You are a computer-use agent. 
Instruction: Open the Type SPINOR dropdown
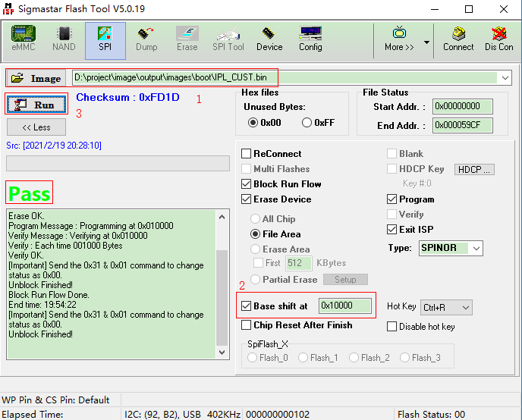[x=476, y=249]
